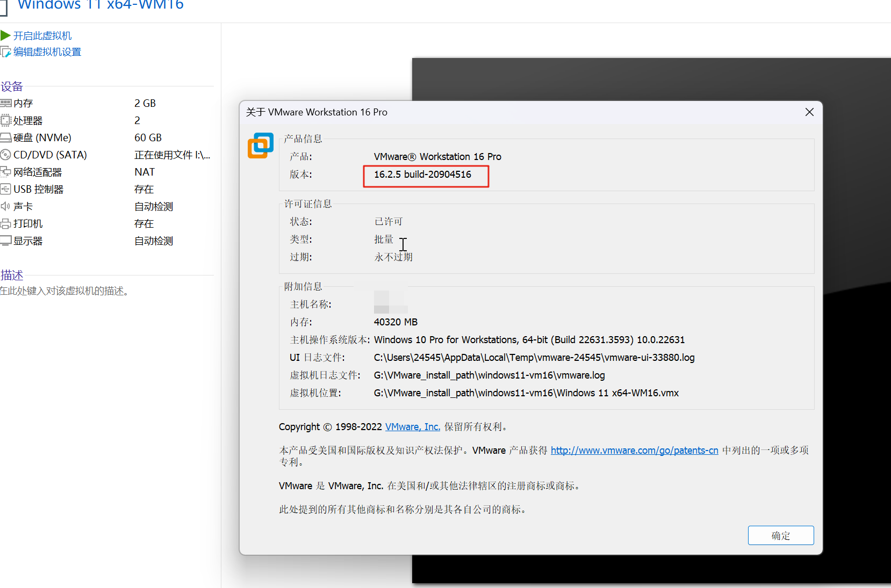Click the host OS version Windows 10 Pro text

tap(529, 340)
